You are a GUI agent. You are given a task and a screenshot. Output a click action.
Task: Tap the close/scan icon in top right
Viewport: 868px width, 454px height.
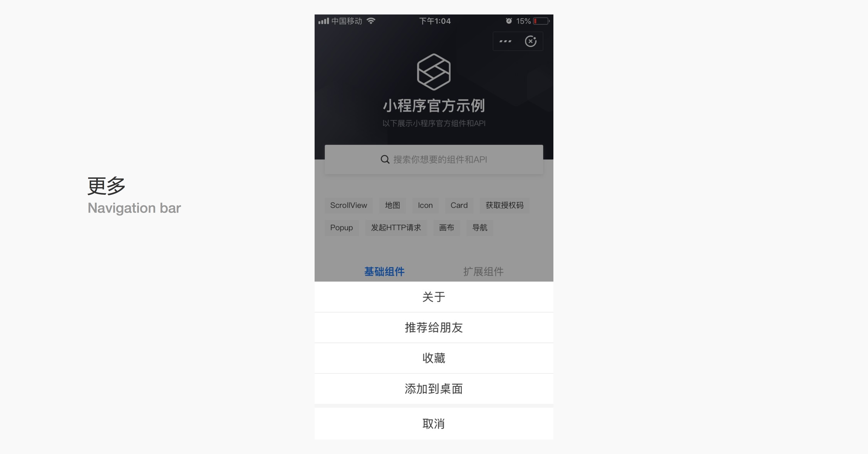point(530,41)
